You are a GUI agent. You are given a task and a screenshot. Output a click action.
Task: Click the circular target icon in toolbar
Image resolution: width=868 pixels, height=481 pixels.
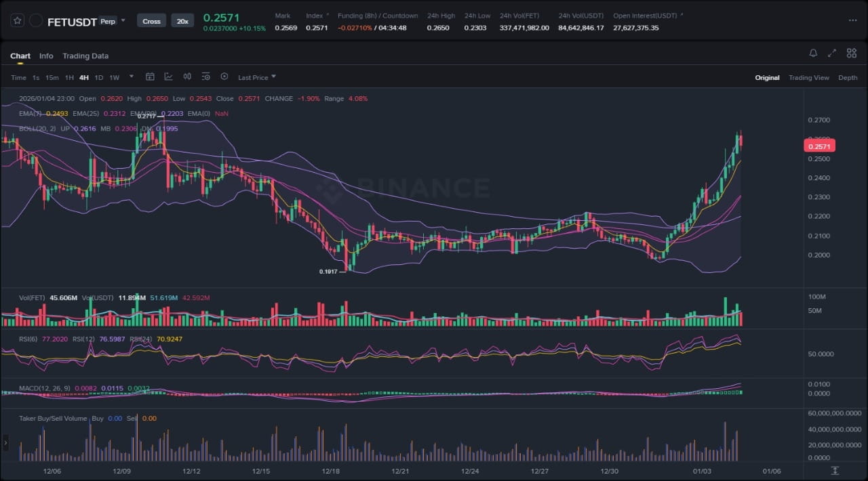[224, 77]
